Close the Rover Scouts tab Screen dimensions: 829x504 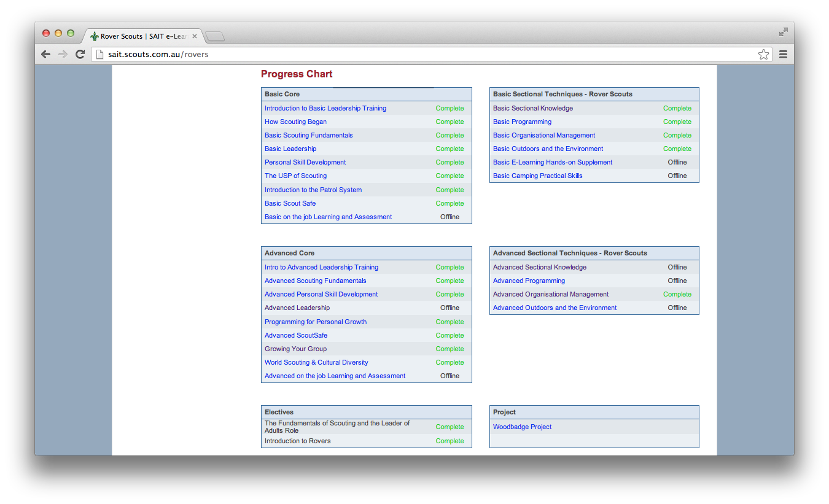pyautogui.click(x=195, y=36)
